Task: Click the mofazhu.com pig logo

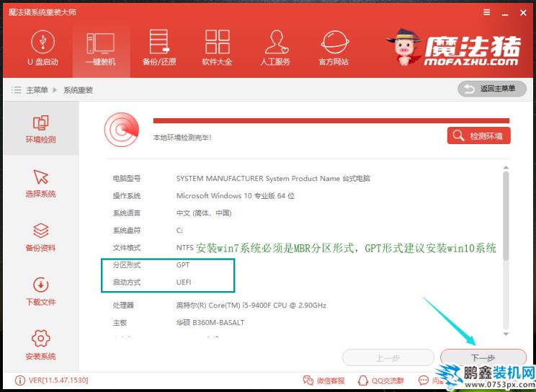Action: click(x=455, y=48)
